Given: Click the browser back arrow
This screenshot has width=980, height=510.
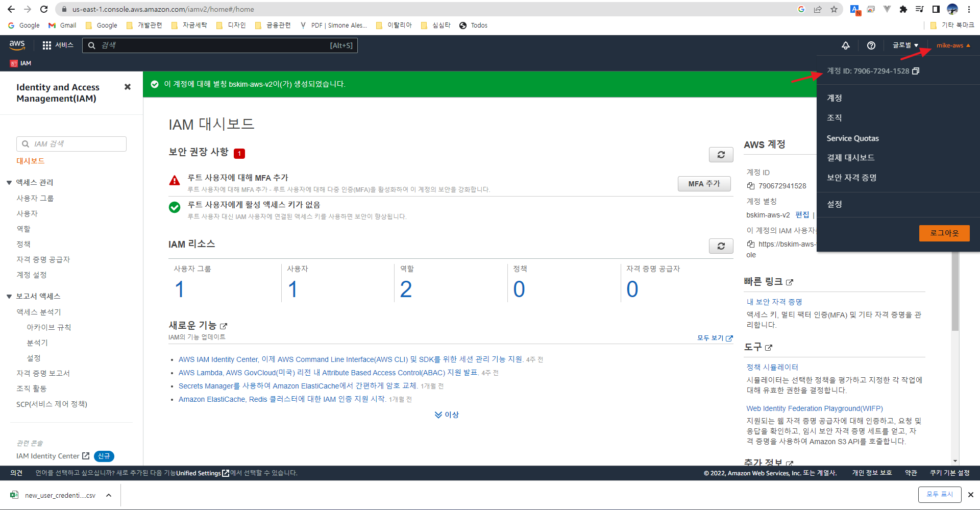Looking at the screenshot, I should 11,9.
